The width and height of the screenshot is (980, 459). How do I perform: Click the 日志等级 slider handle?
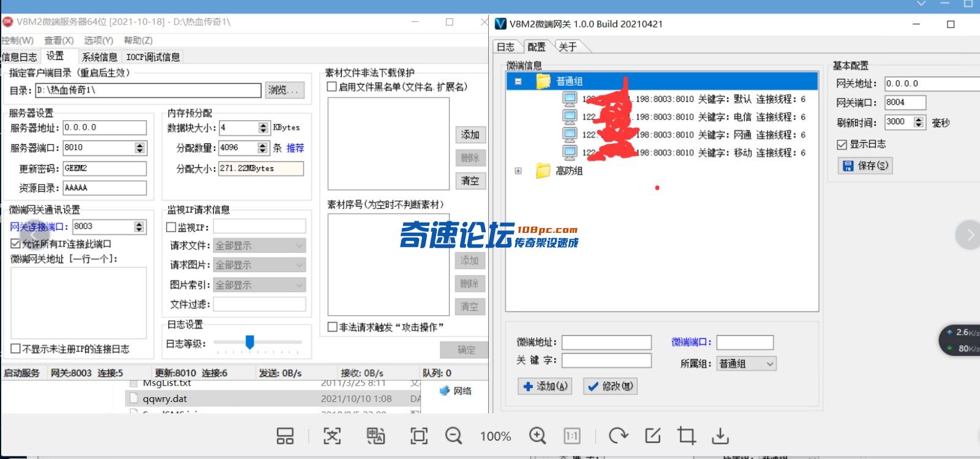(x=249, y=341)
